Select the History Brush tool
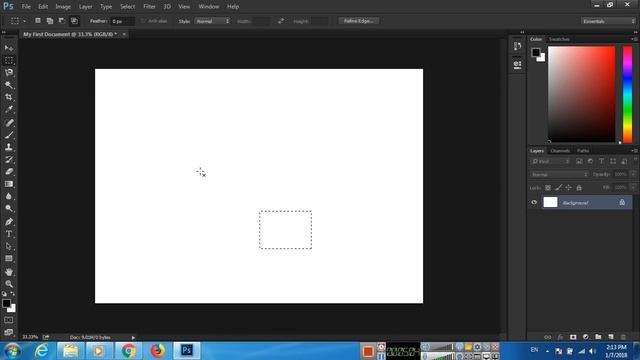This screenshot has height=360, width=640. pyautogui.click(x=9, y=160)
